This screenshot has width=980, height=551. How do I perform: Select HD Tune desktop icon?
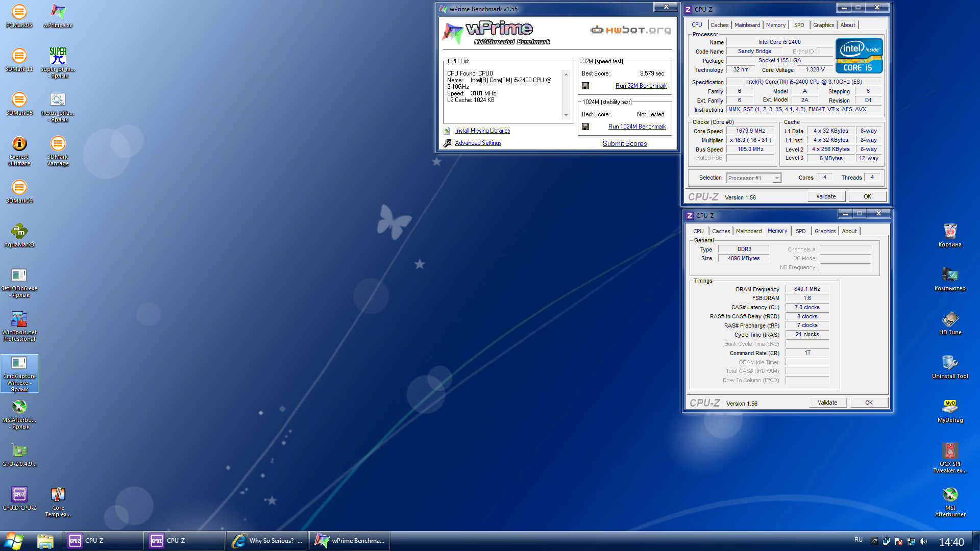tap(950, 322)
